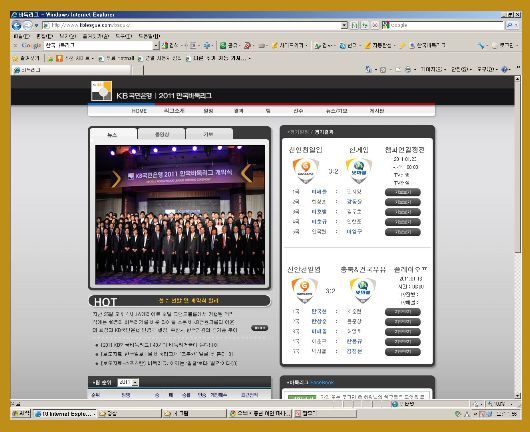This screenshot has height=432, width=530.
Task: Open the Favorites menu in the menu bar
Action: point(95,36)
